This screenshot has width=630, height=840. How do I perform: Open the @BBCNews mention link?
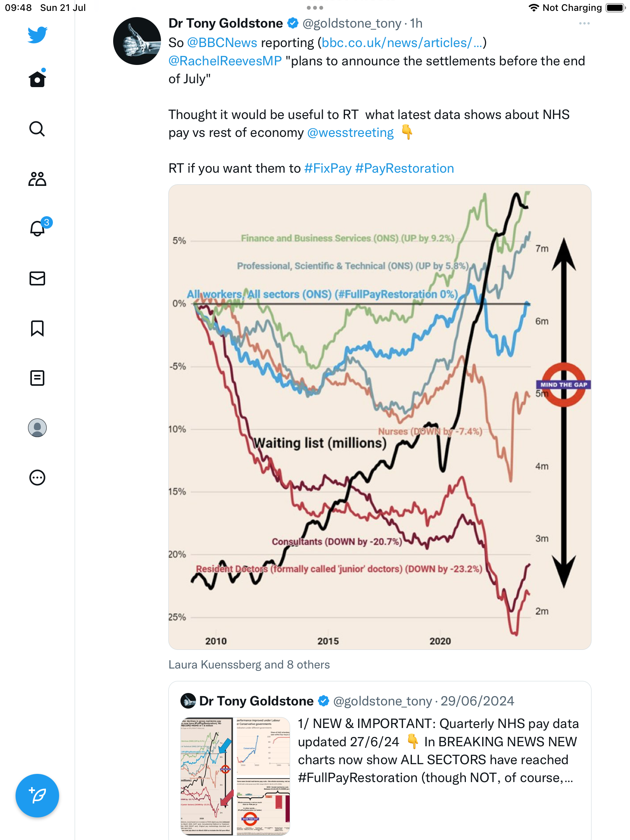pos(222,43)
